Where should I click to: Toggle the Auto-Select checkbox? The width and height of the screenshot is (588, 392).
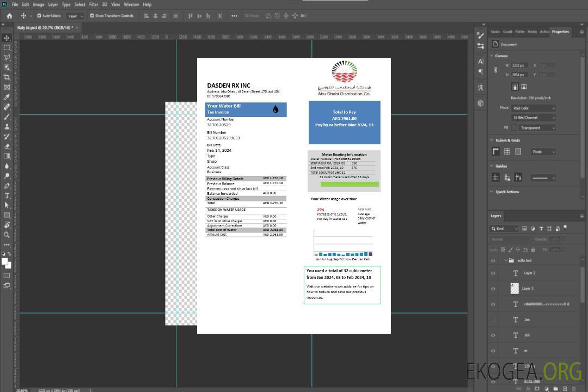39,16
